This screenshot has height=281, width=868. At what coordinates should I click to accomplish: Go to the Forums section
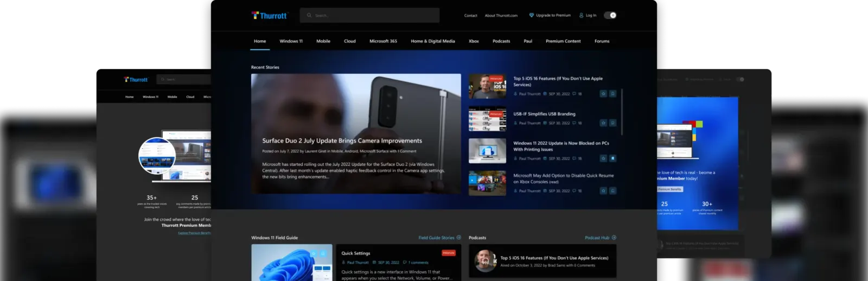[602, 41]
